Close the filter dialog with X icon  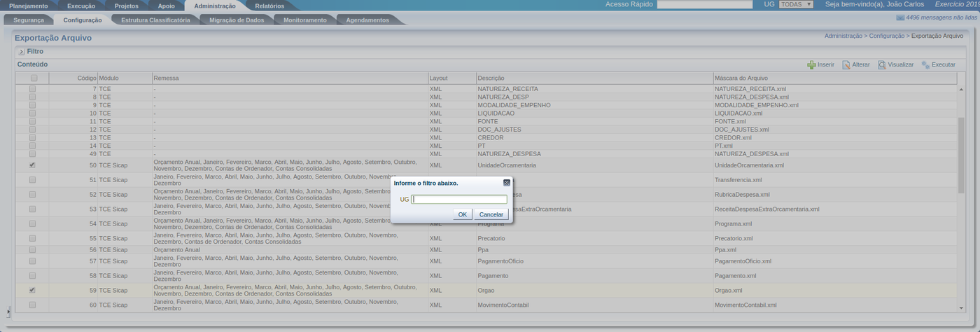click(x=507, y=183)
